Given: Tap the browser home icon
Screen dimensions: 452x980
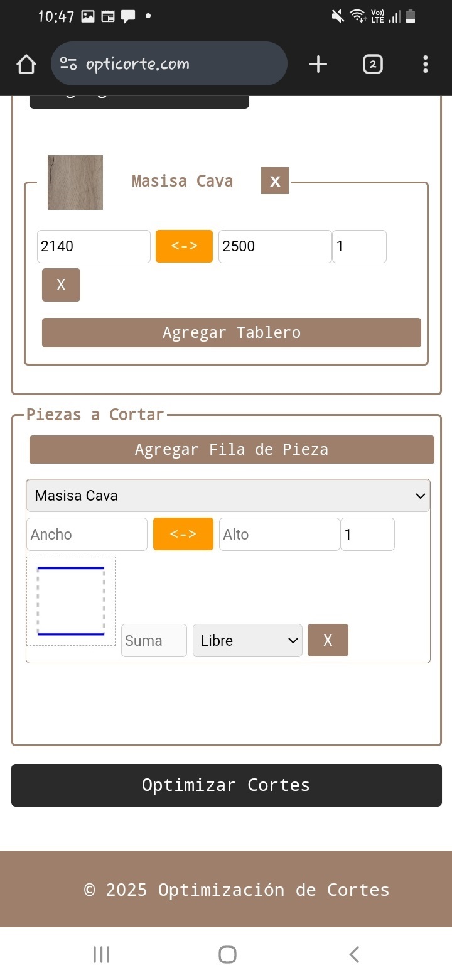Looking at the screenshot, I should click(26, 64).
